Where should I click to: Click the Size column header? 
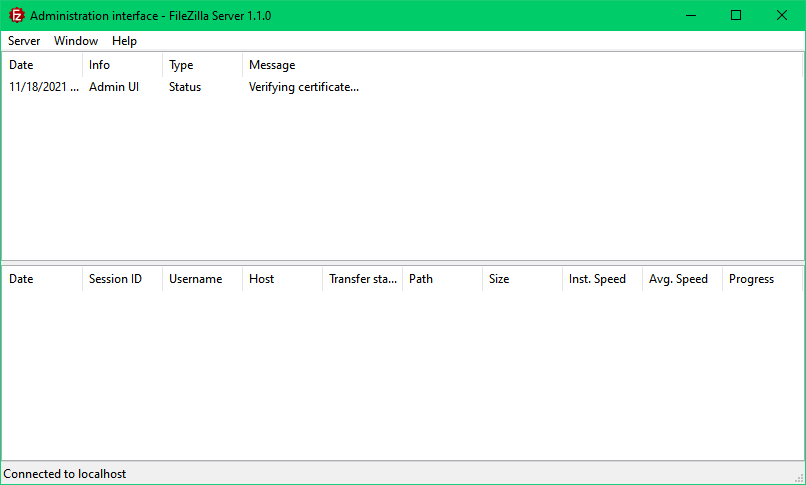tap(521, 279)
